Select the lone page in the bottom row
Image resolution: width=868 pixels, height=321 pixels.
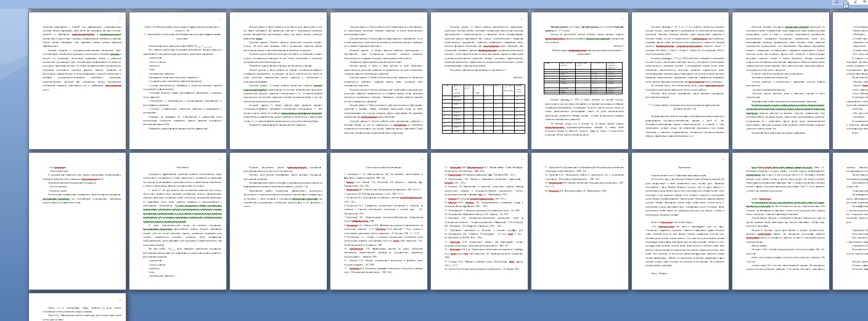tap(77, 307)
